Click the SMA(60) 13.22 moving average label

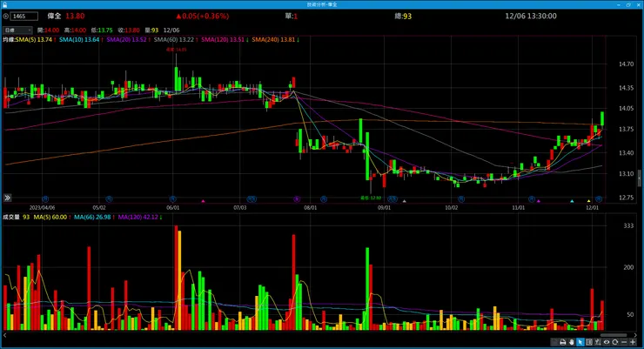[x=176, y=40]
